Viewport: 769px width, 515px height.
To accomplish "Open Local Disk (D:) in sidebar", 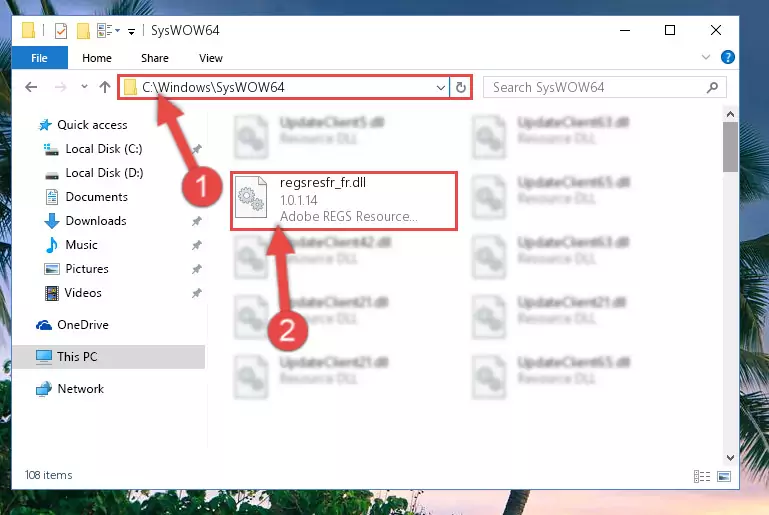I will pyautogui.click(x=104, y=173).
